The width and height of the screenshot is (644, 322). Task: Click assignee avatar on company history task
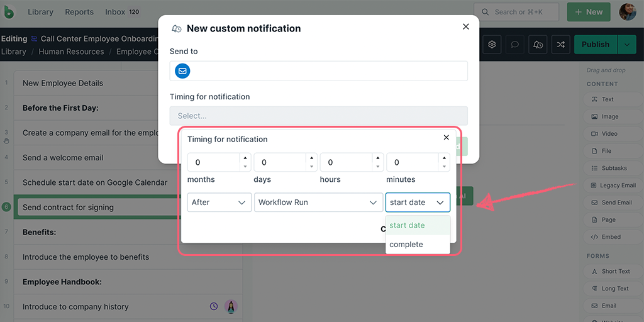231,307
